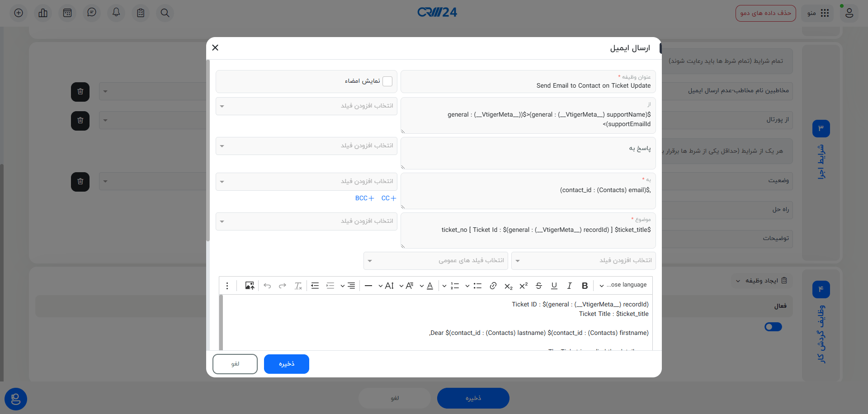
Task: Clear text formatting in the editor
Action: (298, 286)
